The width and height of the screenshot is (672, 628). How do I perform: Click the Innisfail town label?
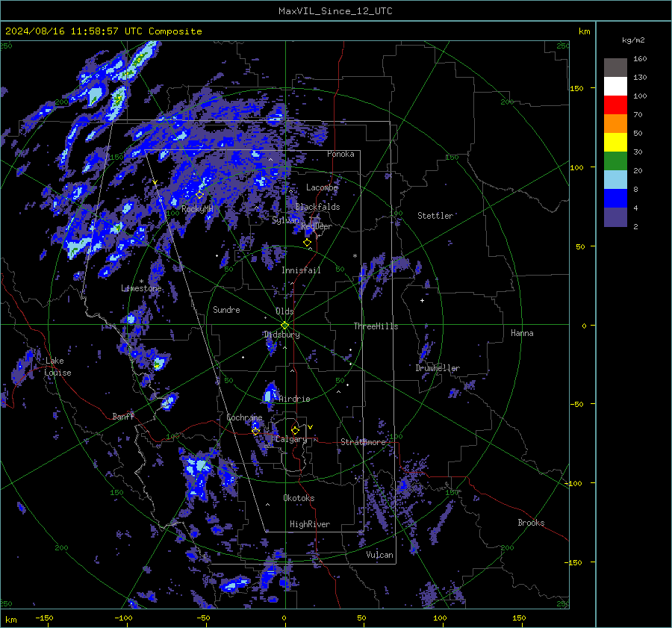tap(301, 270)
